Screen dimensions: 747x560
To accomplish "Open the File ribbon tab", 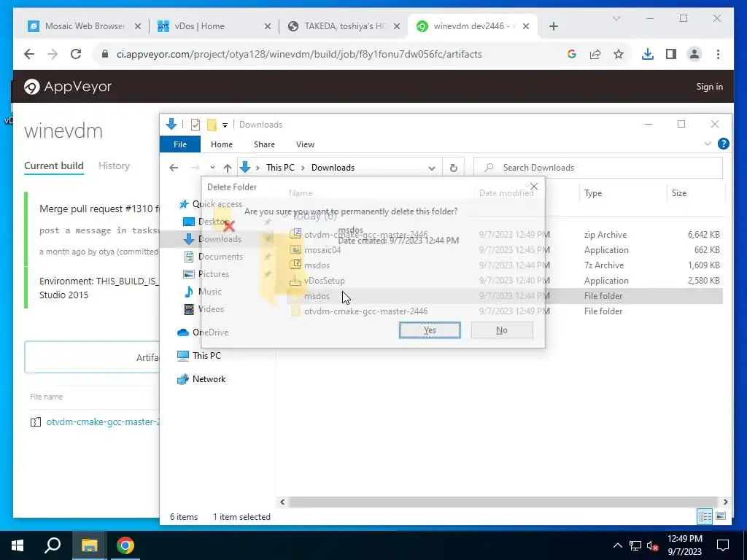I will pyautogui.click(x=180, y=144).
